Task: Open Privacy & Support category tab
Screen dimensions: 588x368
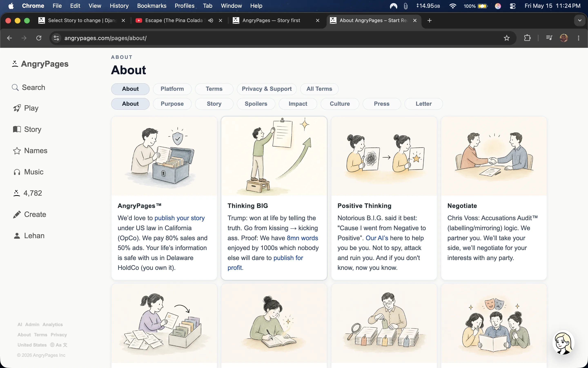Action: (267, 89)
